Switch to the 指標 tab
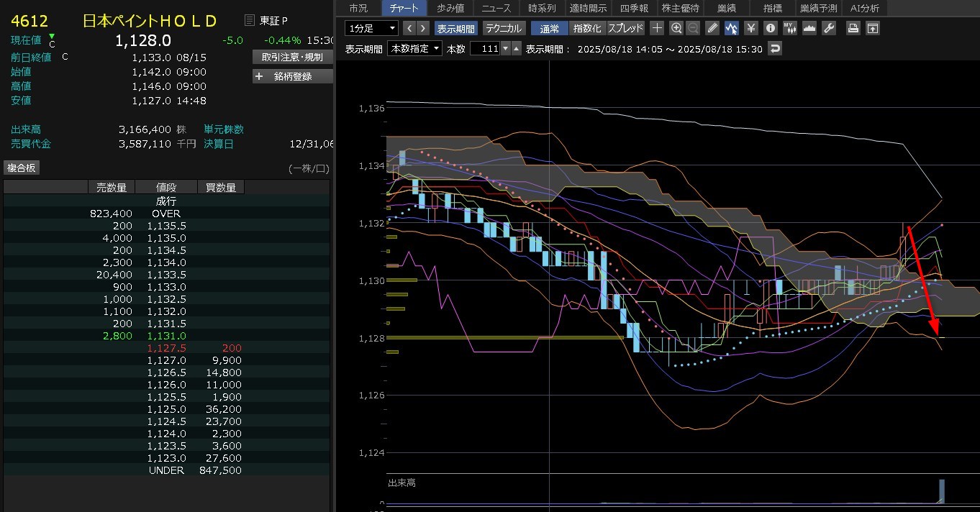 pos(772,8)
